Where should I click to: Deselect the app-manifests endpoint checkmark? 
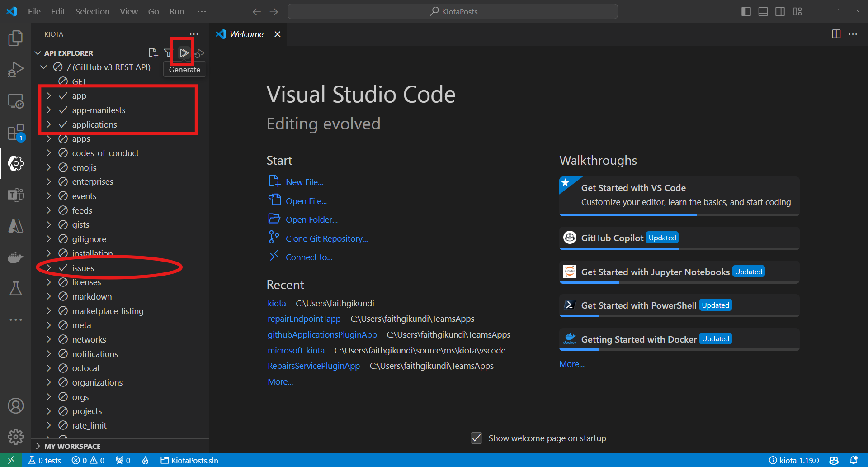click(x=63, y=110)
